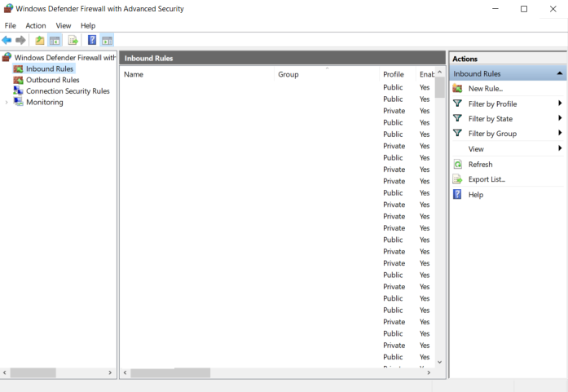Click the Outbound Rules tree icon
Image resolution: width=568 pixels, height=392 pixels.
(x=18, y=80)
